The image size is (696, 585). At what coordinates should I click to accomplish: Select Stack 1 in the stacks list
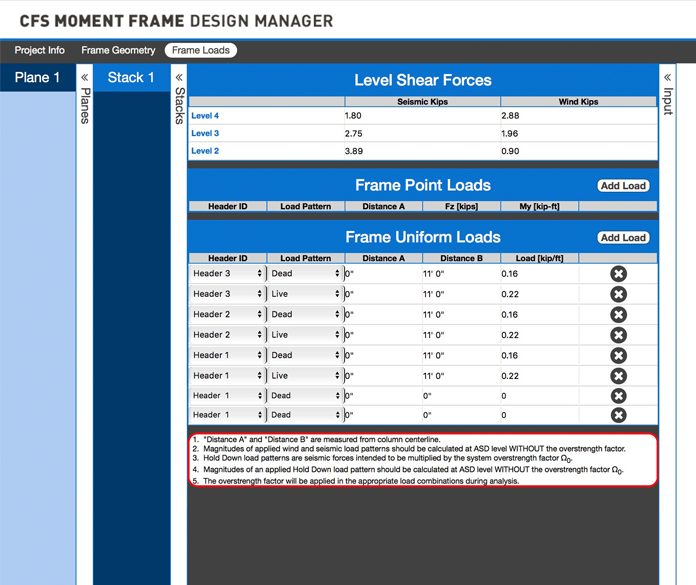coord(131,78)
